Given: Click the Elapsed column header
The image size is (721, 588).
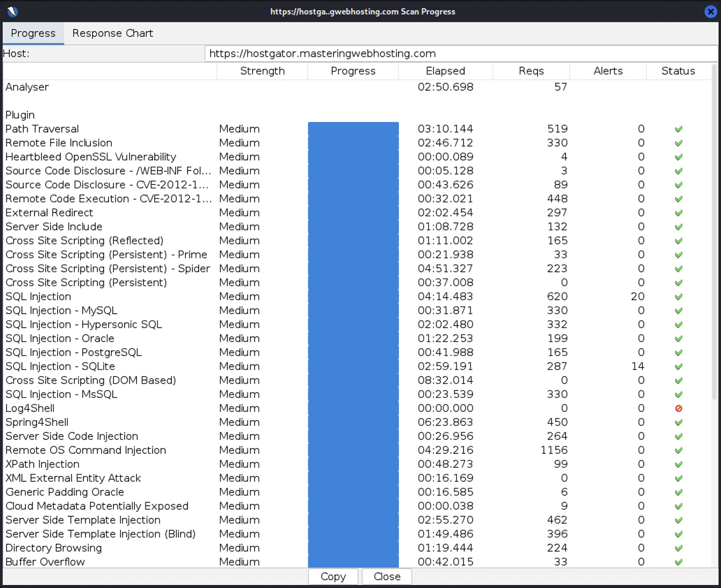Looking at the screenshot, I should (x=445, y=71).
